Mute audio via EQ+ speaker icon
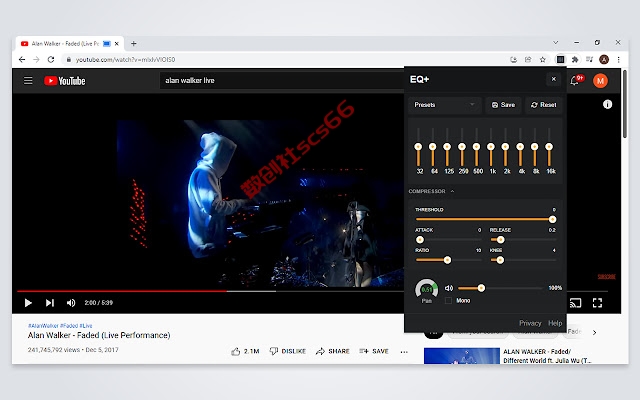The height and width of the screenshot is (400, 640). tap(449, 288)
